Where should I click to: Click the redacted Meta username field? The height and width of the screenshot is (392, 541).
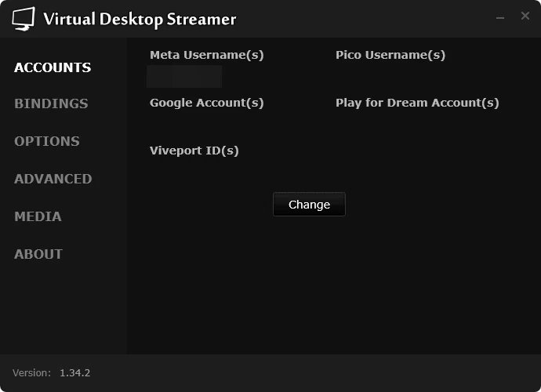pyautogui.click(x=184, y=76)
